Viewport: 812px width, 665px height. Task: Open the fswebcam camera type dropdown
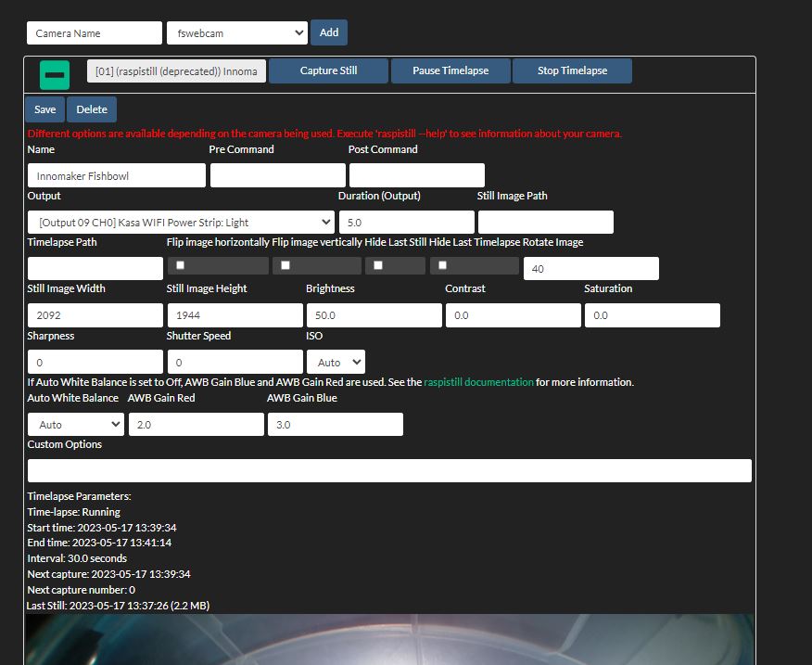click(236, 32)
